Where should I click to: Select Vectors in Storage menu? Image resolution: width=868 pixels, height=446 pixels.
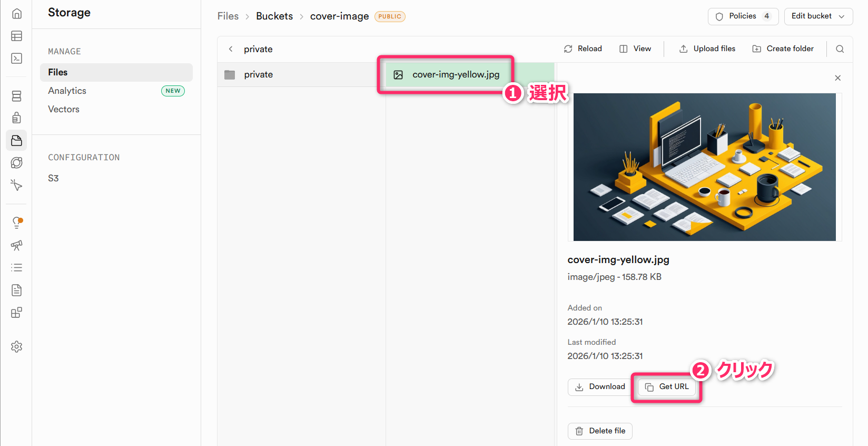(x=64, y=109)
